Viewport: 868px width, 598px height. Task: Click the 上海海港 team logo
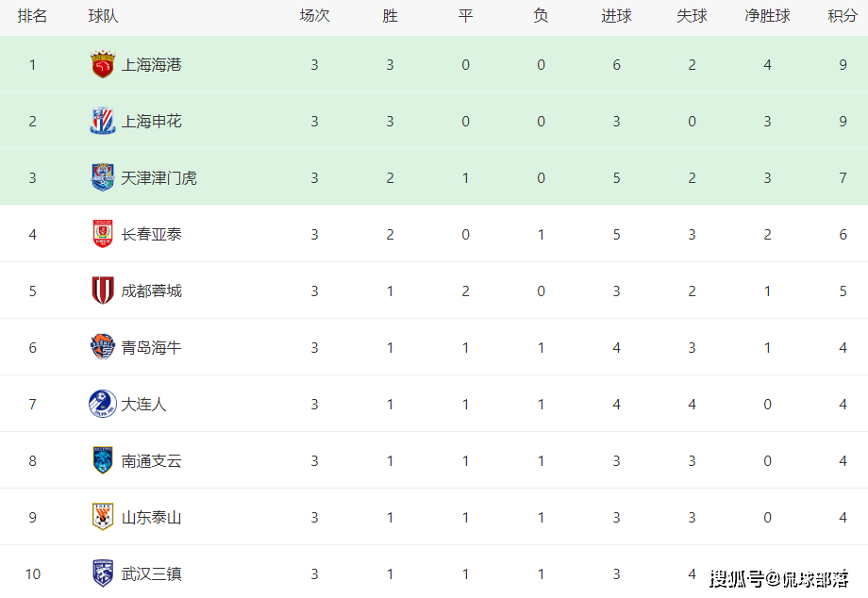point(103,64)
